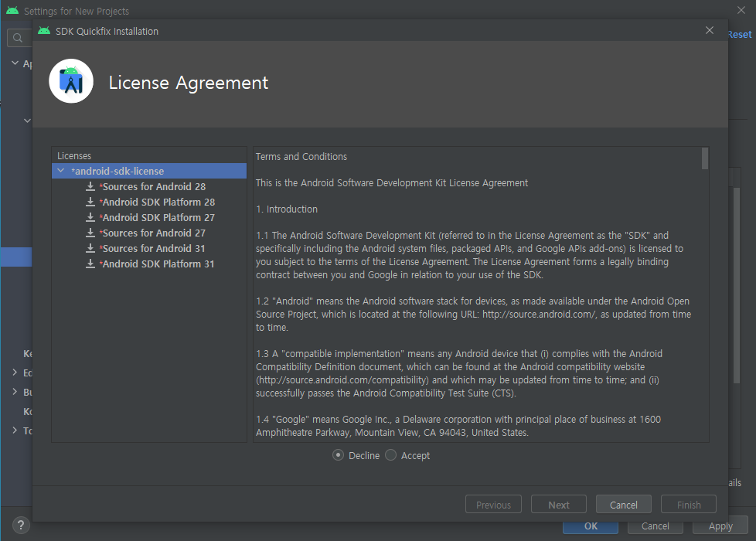Open help with the question mark icon
This screenshot has width=756, height=541.
tap(21, 525)
